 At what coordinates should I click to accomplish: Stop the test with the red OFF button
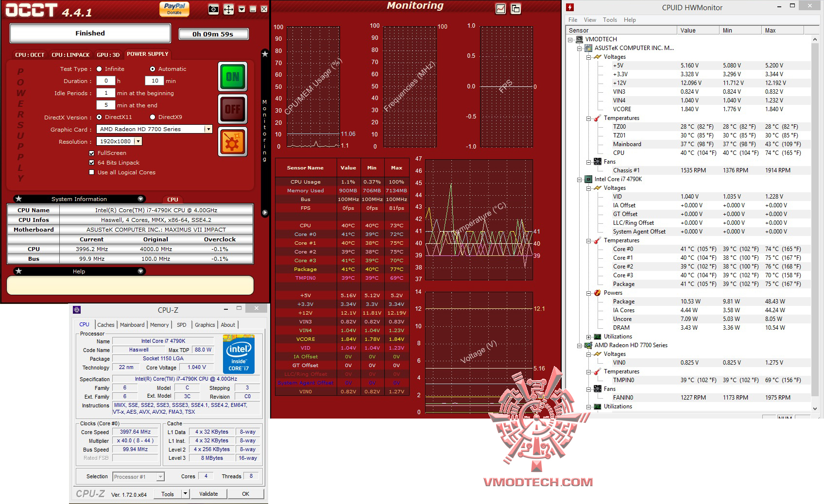[x=233, y=109]
